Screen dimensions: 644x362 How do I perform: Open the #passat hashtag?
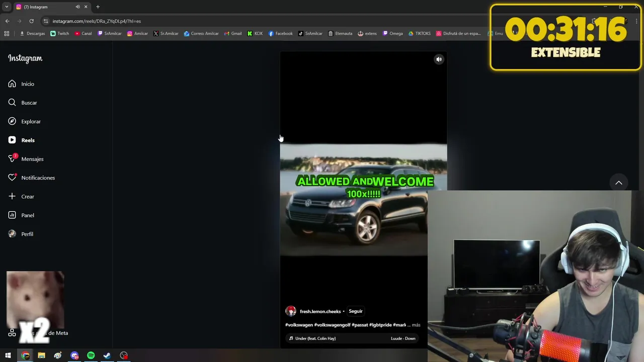pyautogui.click(x=360, y=325)
